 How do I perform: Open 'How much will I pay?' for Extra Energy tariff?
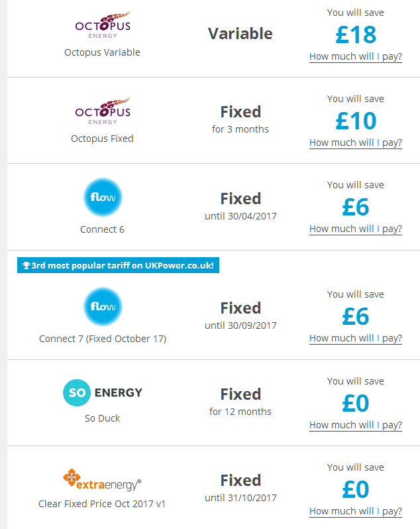point(355,511)
